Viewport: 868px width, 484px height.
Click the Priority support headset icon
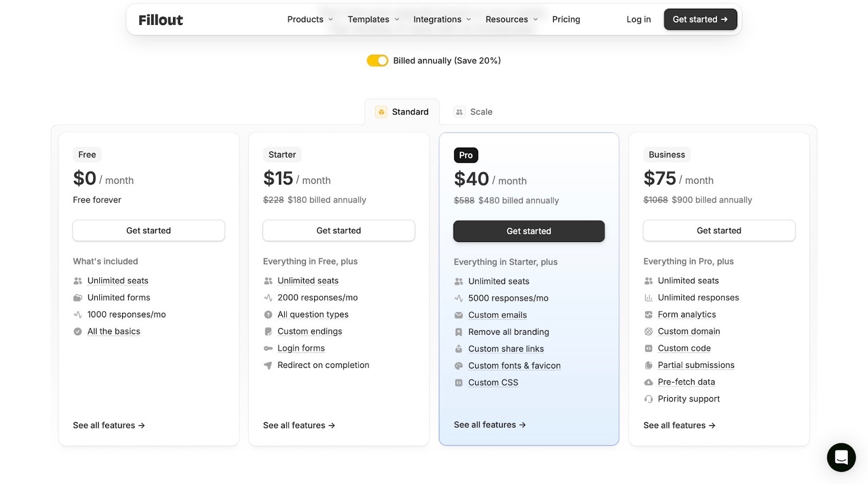coord(648,399)
